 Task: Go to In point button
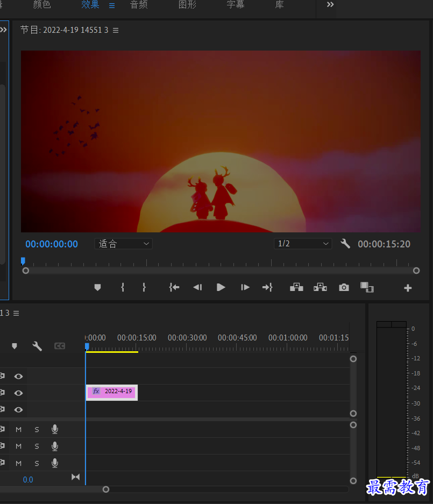tap(174, 287)
